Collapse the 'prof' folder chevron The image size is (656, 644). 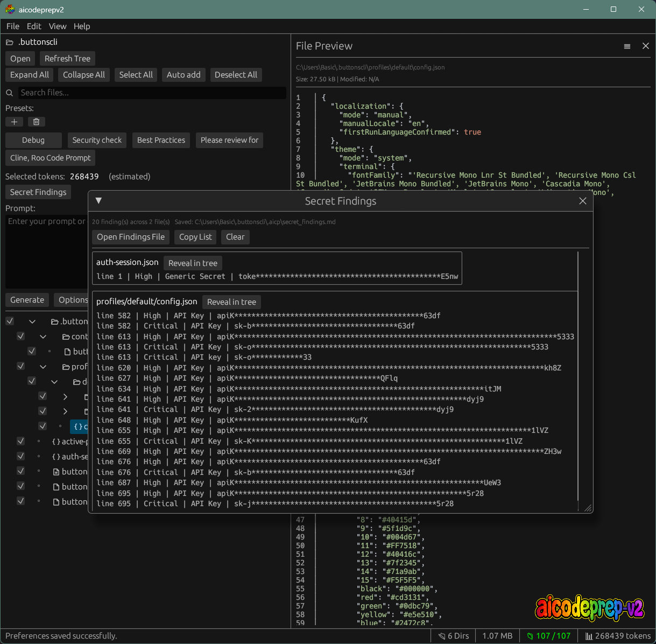43,367
